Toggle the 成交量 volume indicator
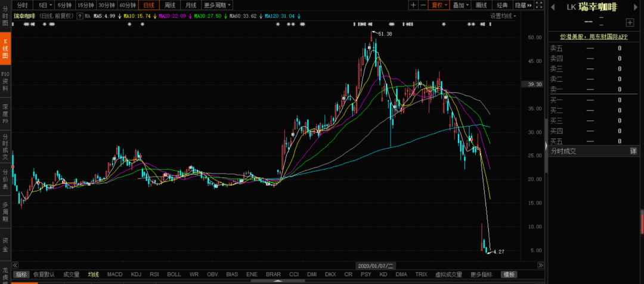Screen dimensions: 644x284 pos(72,274)
